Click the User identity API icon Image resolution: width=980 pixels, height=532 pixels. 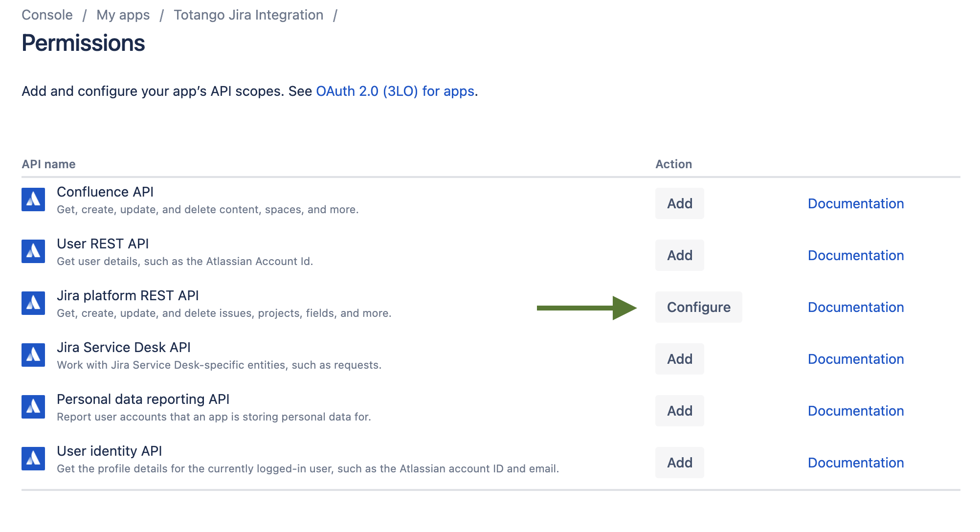33,459
